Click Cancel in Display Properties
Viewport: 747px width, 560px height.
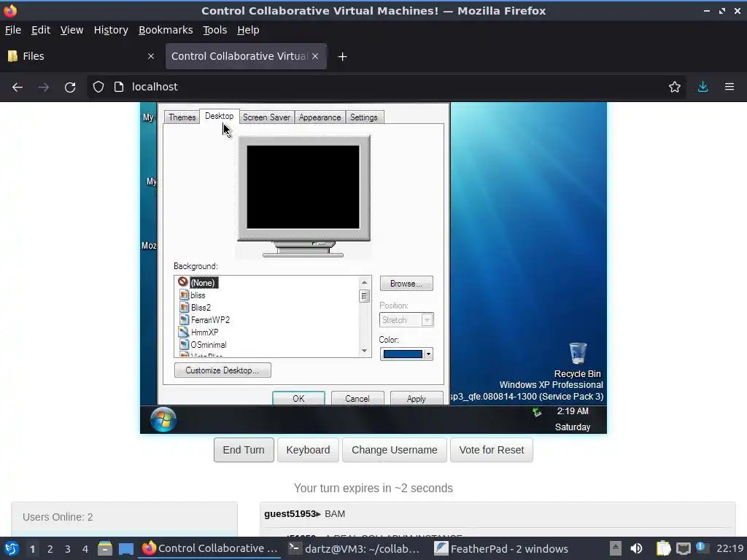click(x=357, y=398)
